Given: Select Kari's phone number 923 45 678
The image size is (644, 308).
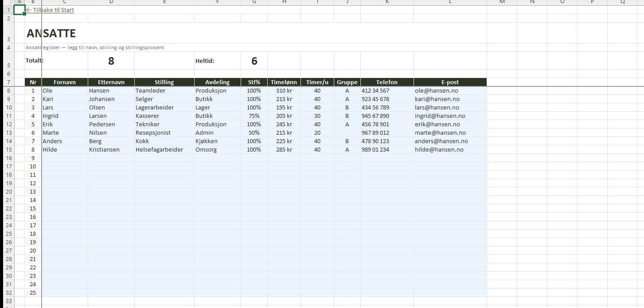Looking at the screenshot, I should 375,99.
